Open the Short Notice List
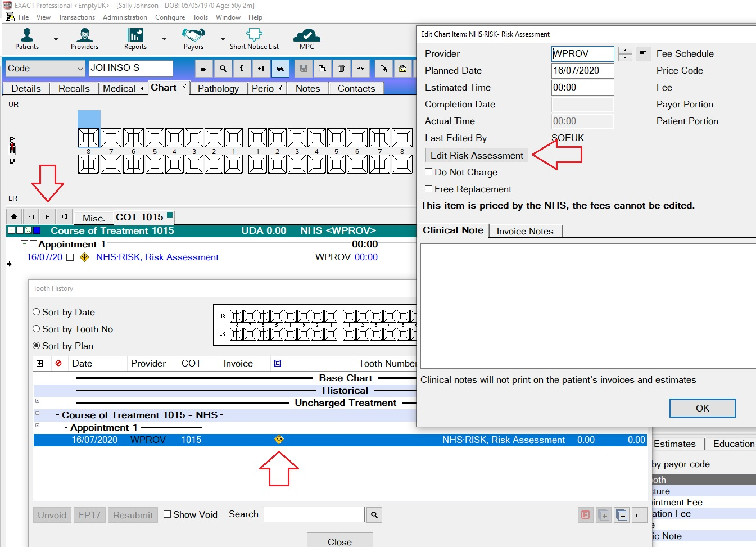Image resolution: width=756 pixels, height=547 pixels. click(254, 39)
